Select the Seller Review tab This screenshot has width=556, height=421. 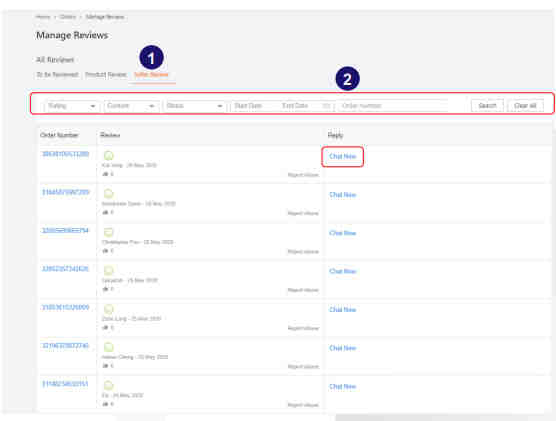click(151, 74)
